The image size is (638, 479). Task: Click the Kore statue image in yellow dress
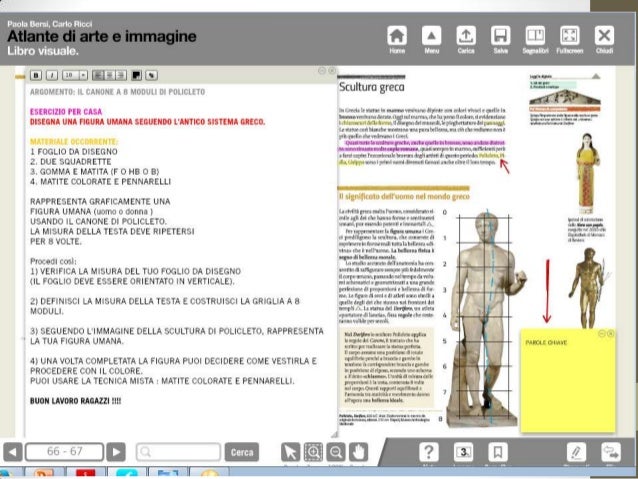pos(587,173)
